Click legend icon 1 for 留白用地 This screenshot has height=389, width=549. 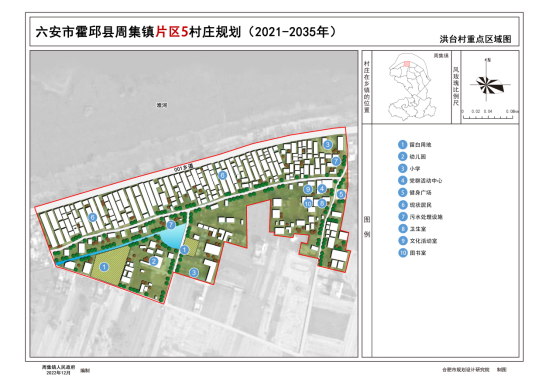(x=403, y=145)
